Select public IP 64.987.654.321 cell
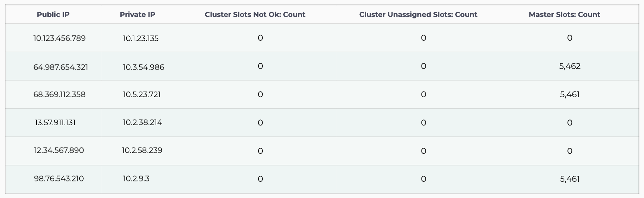The width and height of the screenshot is (644, 198). (x=61, y=67)
